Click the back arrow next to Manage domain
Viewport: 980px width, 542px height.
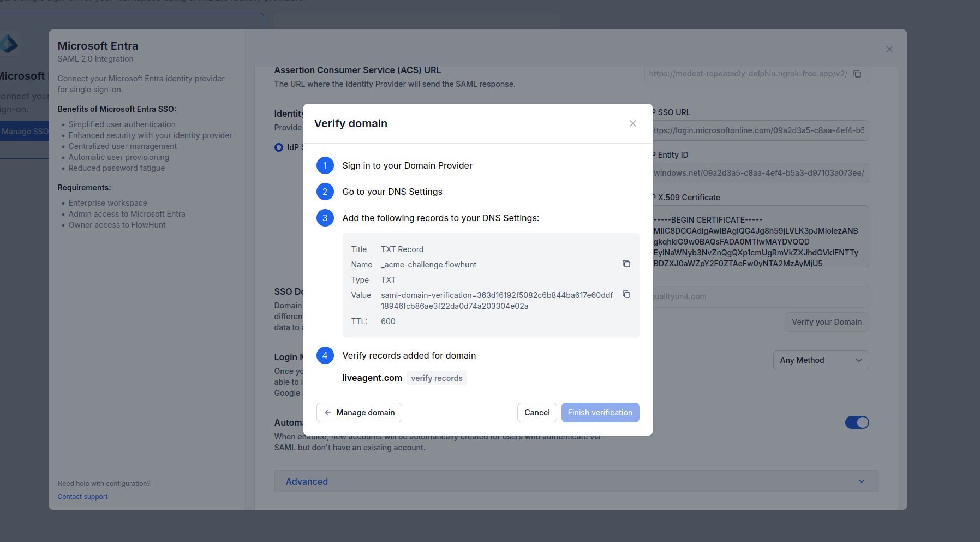pyautogui.click(x=327, y=413)
